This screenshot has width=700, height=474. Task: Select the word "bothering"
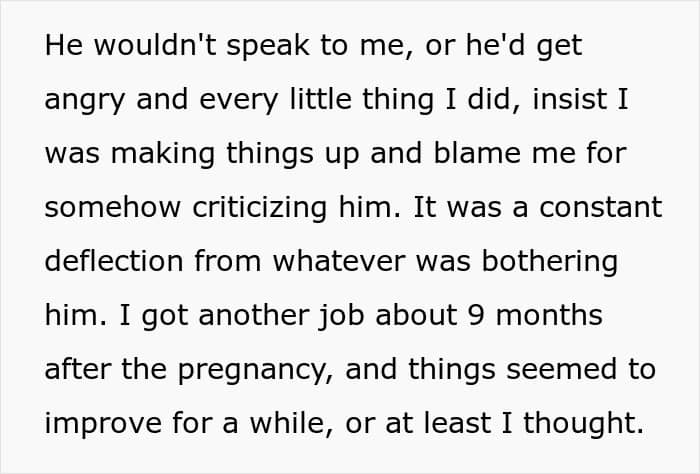point(550,262)
